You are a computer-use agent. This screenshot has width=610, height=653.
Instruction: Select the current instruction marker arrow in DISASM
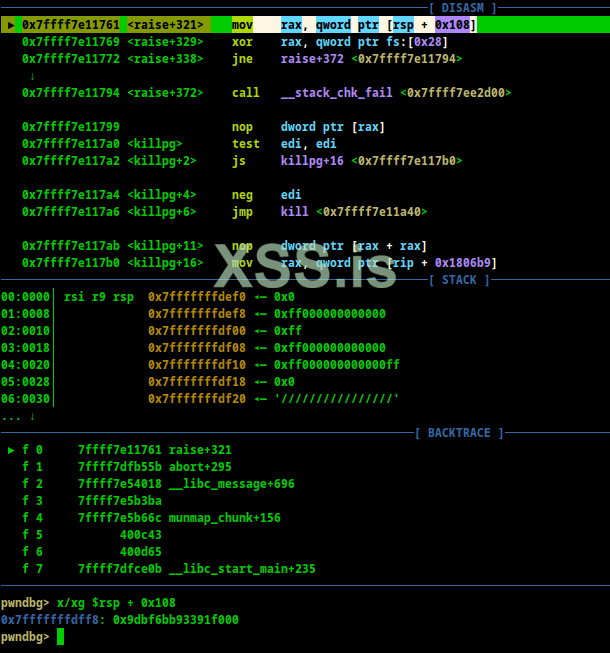(11, 25)
